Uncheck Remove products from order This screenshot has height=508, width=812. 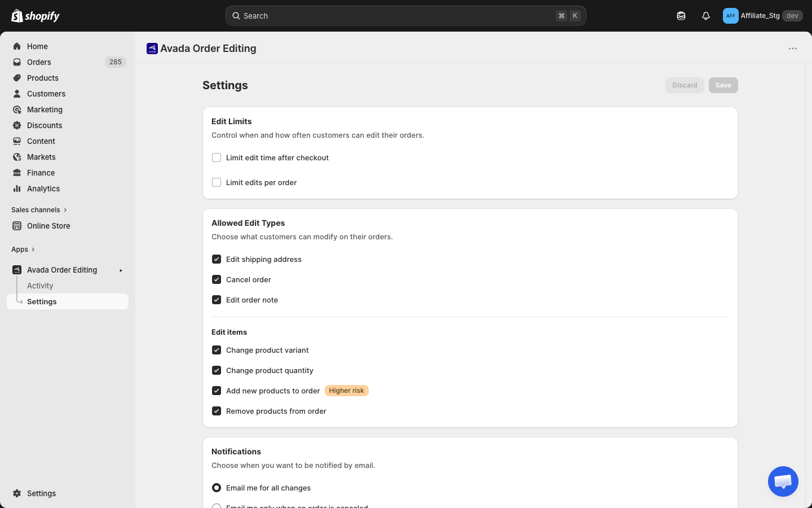point(217,411)
